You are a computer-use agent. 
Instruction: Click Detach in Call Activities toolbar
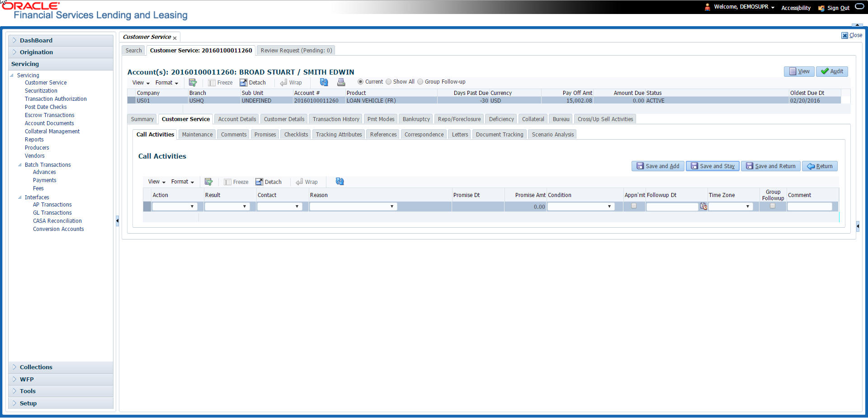click(x=269, y=182)
